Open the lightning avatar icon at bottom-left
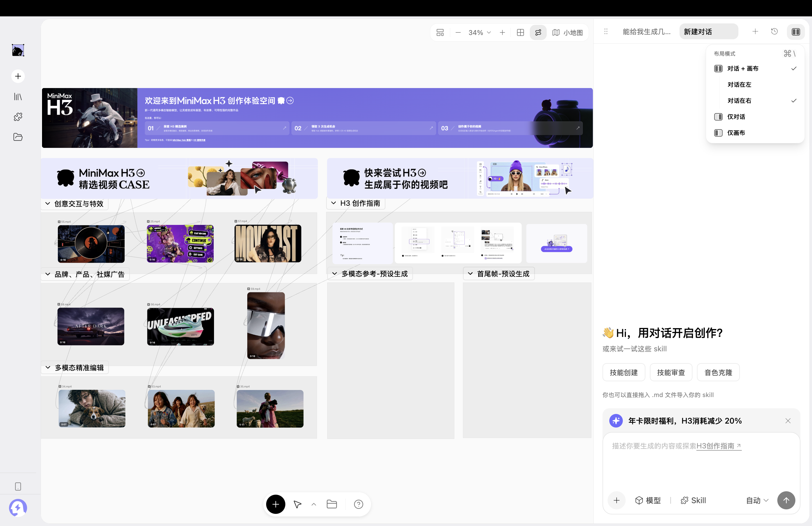 click(x=18, y=508)
